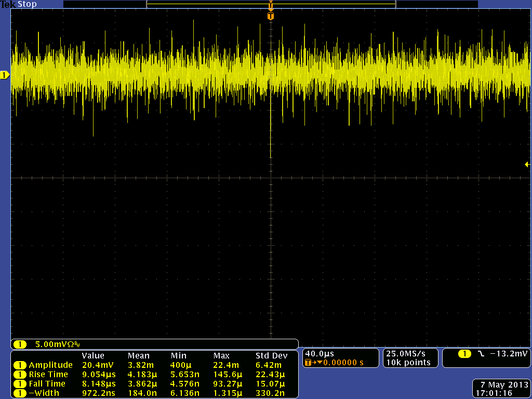Click the channel 1 badge beside Amplitude

(x=20, y=365)
